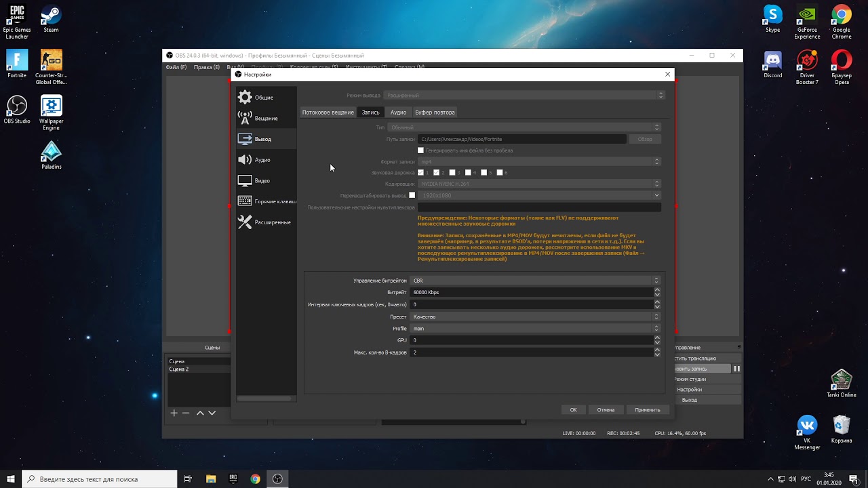Click Применить button
Viewport: 868px width, 488px height.
point(648,409)
